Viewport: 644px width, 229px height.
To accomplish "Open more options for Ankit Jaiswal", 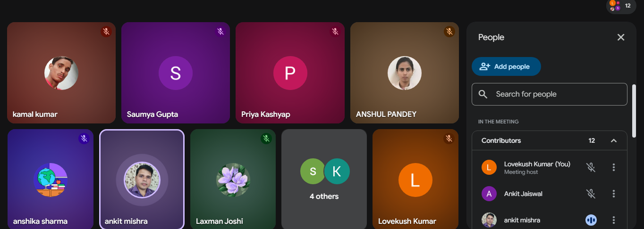I will [x=614, y=194].
